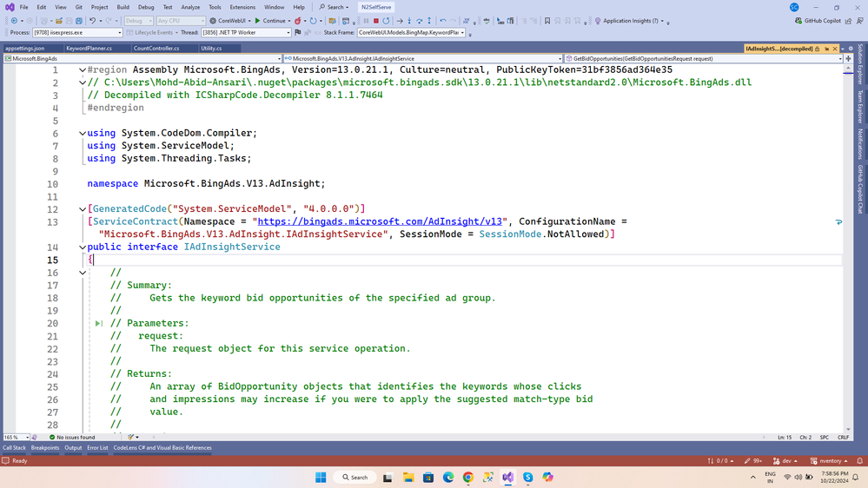Screen dimensions: 868x488
Task: Open File Explorer from the taskbar
Action: (x=408, y=477)
